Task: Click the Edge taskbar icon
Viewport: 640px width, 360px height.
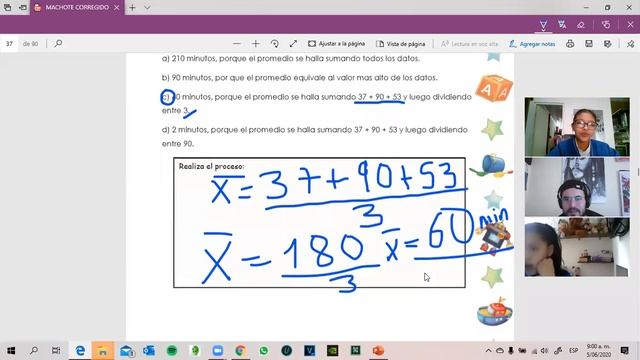Action: [80, 351]
